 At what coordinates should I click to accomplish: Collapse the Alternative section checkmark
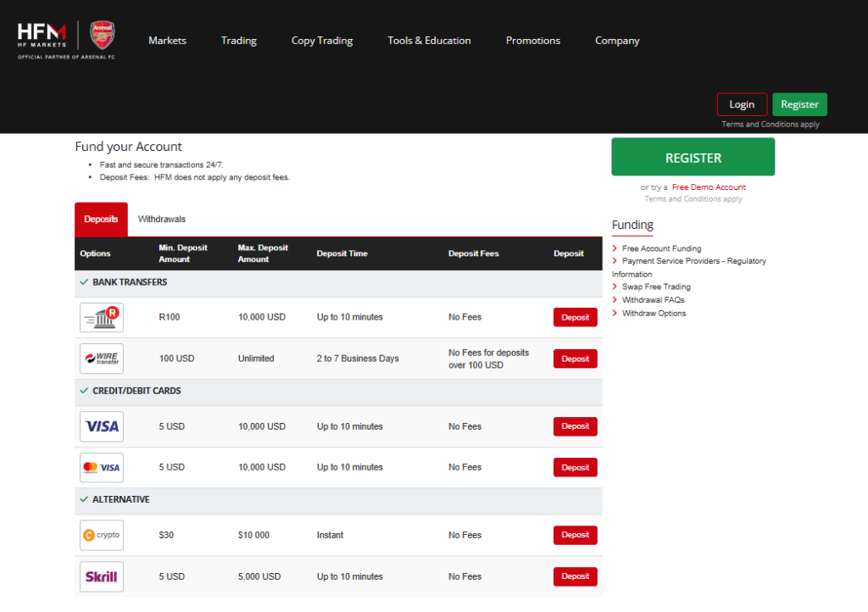[84, 499]
